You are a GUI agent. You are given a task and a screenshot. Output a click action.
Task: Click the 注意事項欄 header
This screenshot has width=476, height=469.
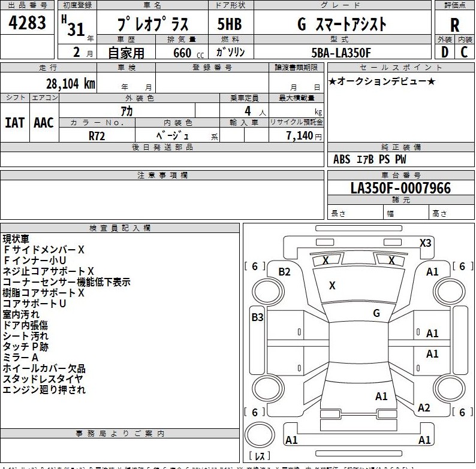[x=162, y=176]
